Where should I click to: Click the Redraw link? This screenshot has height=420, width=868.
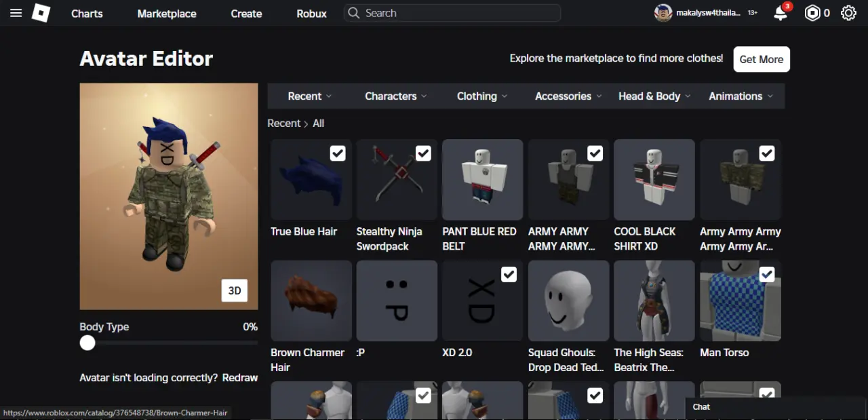pyautogui.click(x=240, y=377)
